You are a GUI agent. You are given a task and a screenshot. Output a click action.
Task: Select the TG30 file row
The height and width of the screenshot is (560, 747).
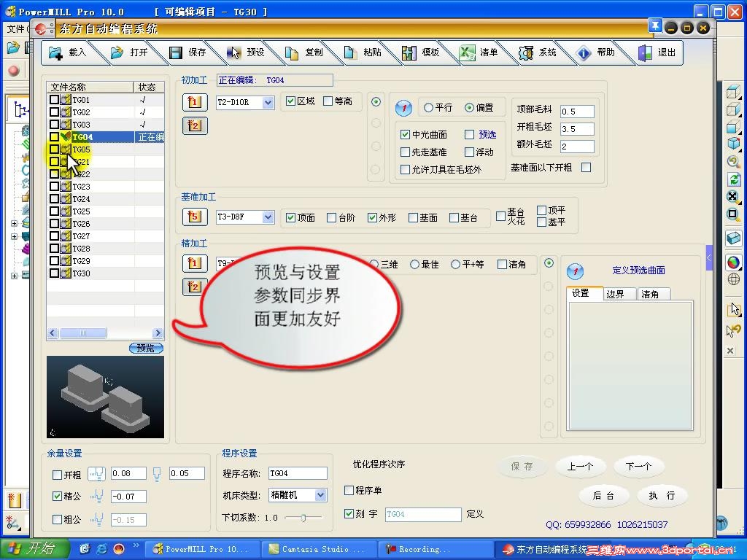pyautogui.click(x=106, y=273)
